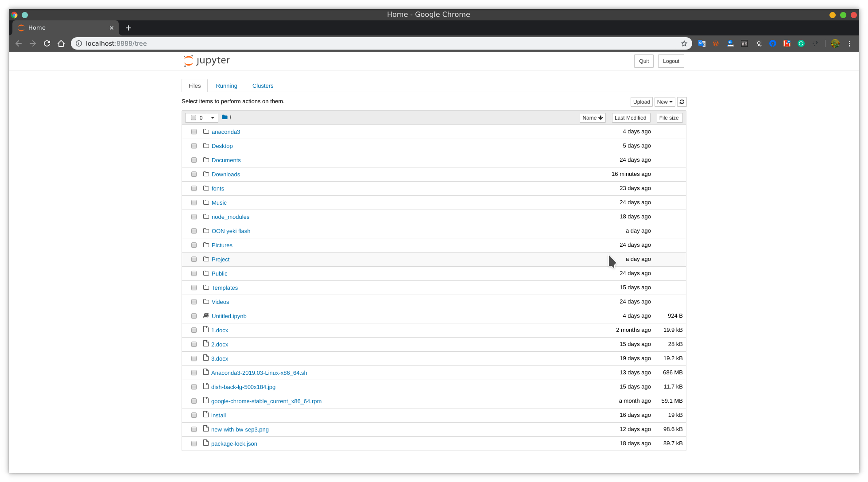This screenshot has height=482, width=868.
Task: Click the Logout button
Action: click(x=670, y=61)
